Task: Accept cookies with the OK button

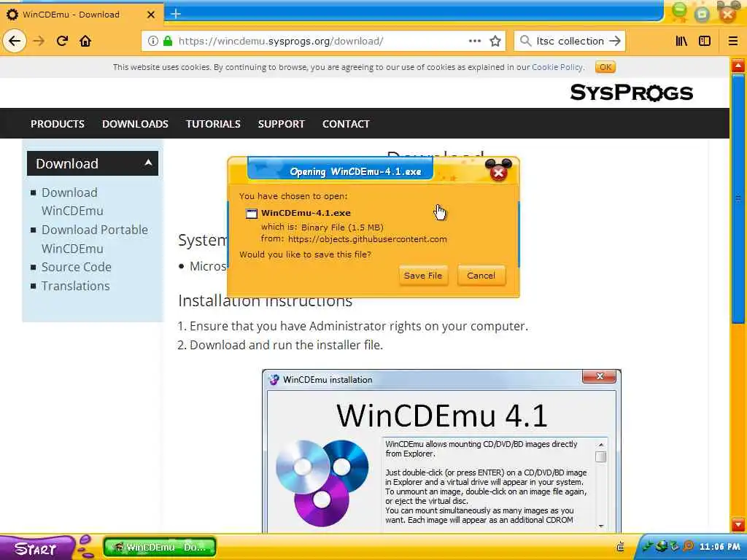Action: (605, 67)
